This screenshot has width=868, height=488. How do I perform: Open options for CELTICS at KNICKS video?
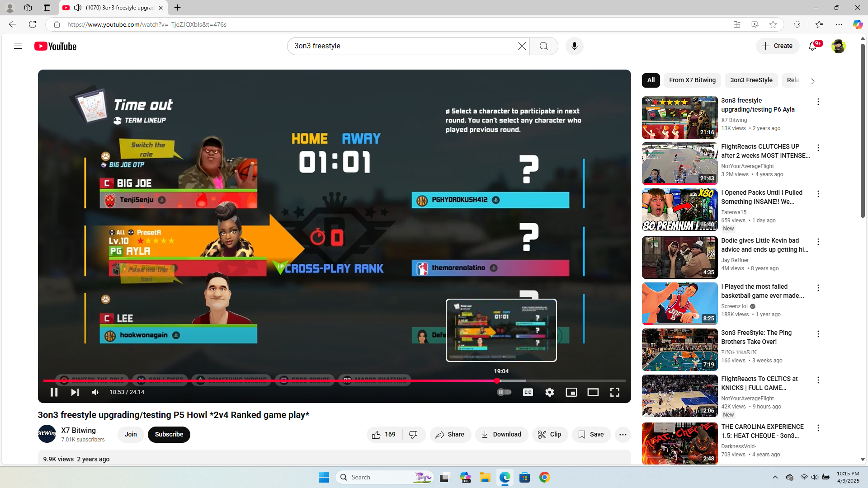818,380
